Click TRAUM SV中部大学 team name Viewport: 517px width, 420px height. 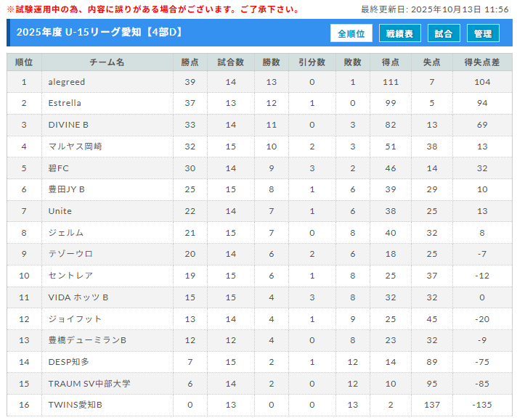point(89,383)
